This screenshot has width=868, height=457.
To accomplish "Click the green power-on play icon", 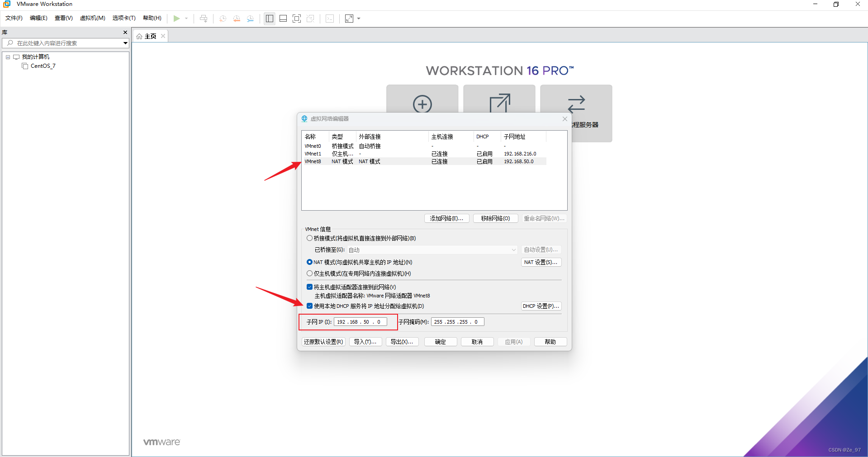I will point(176,19).
